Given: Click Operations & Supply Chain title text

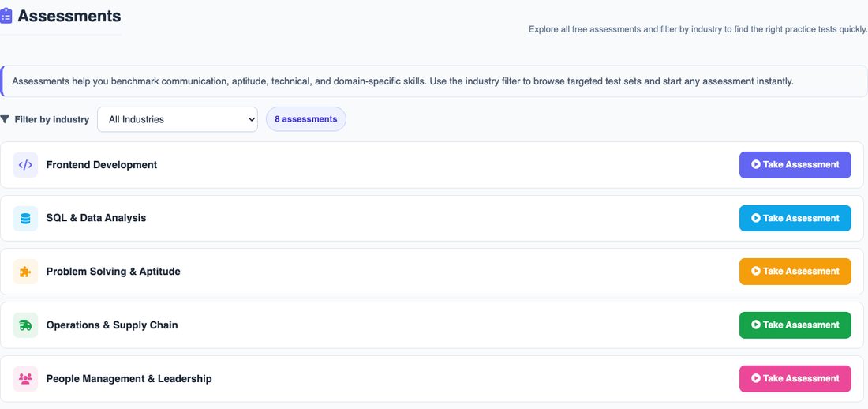Looking at the screenshot, I should 112,325.
